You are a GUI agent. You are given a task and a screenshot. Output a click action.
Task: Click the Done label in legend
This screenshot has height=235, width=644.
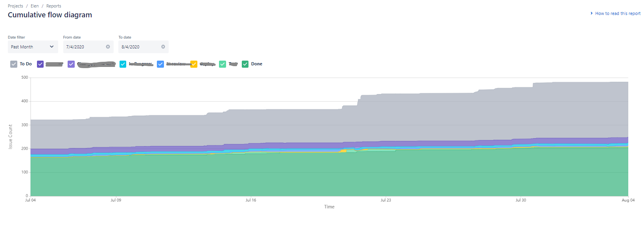257,64
